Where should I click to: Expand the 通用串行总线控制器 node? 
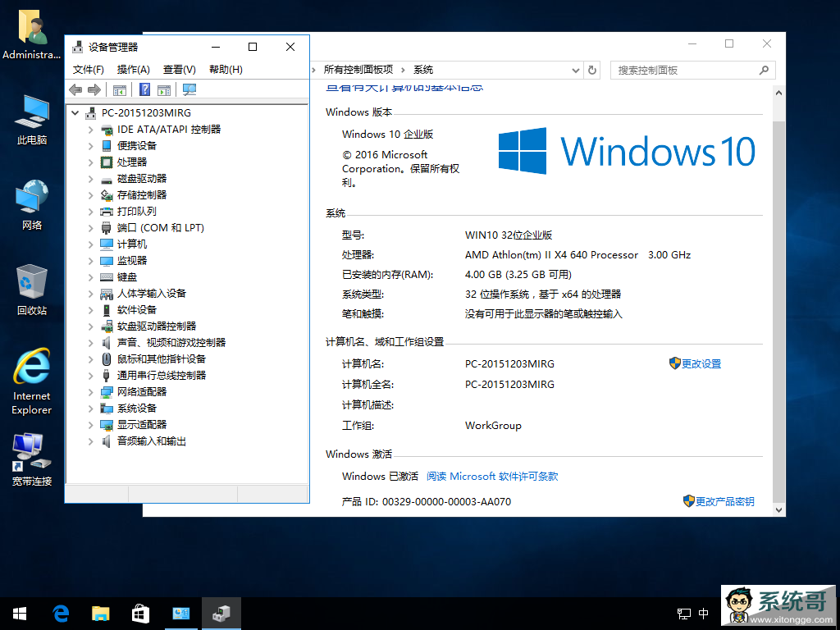(90, 376)
